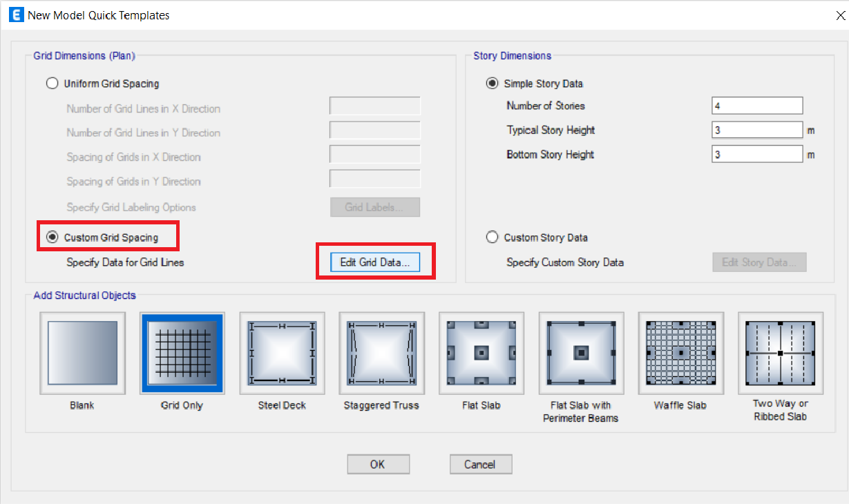Open the Edit Grid Data dialog
The height and width of the screenshot is (504, 849).
point(375,262)
